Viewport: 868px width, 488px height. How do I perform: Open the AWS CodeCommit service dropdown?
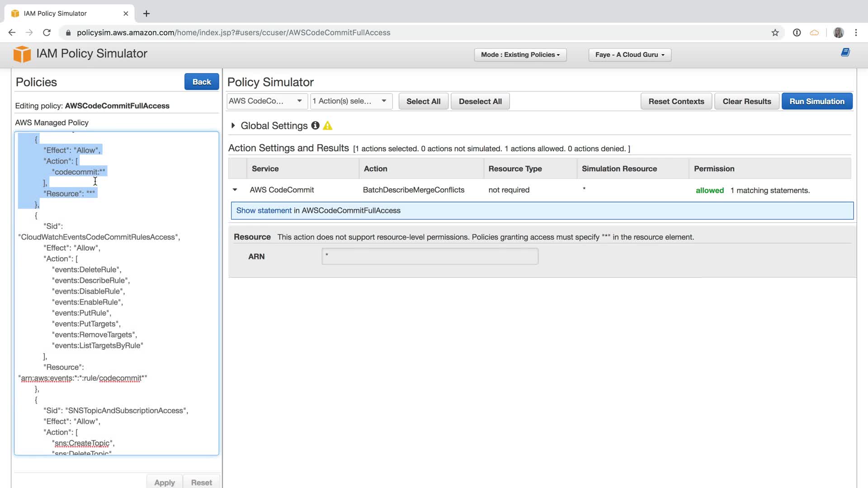[x=266, y=101]
